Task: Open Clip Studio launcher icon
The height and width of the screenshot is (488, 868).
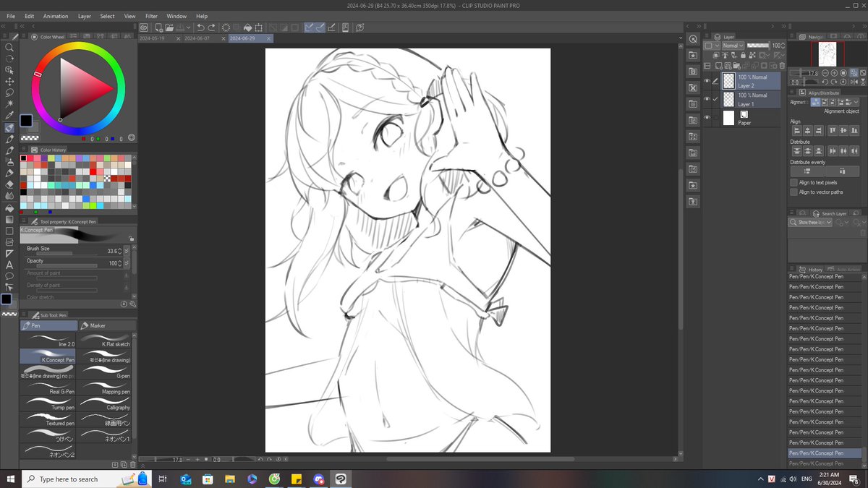Action: [144, 27]
